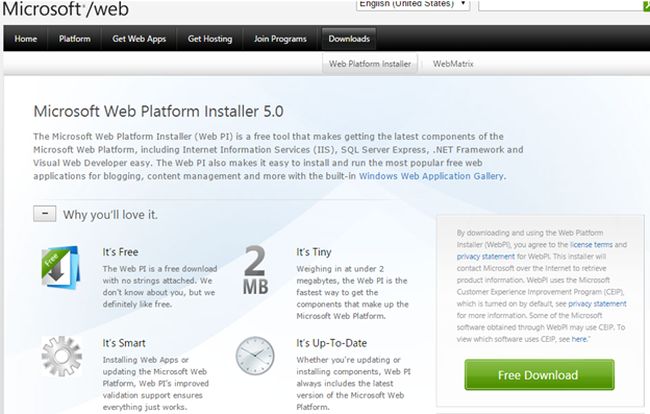Screen dimensions: 650x414
Task: Select Join Programs in the navigation bar
Action: click(x=280, y=39)
